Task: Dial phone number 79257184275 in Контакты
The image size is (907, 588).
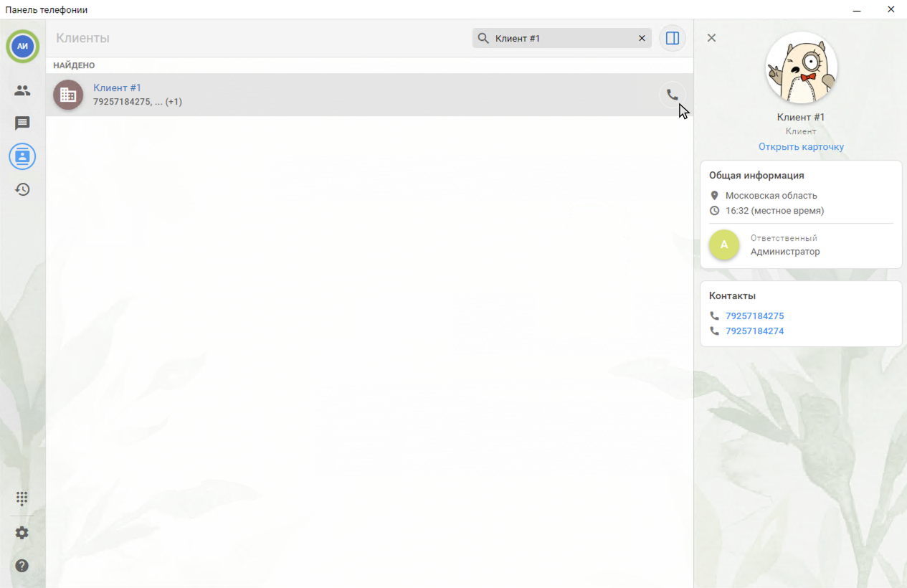Action: [x=754, y=316]
